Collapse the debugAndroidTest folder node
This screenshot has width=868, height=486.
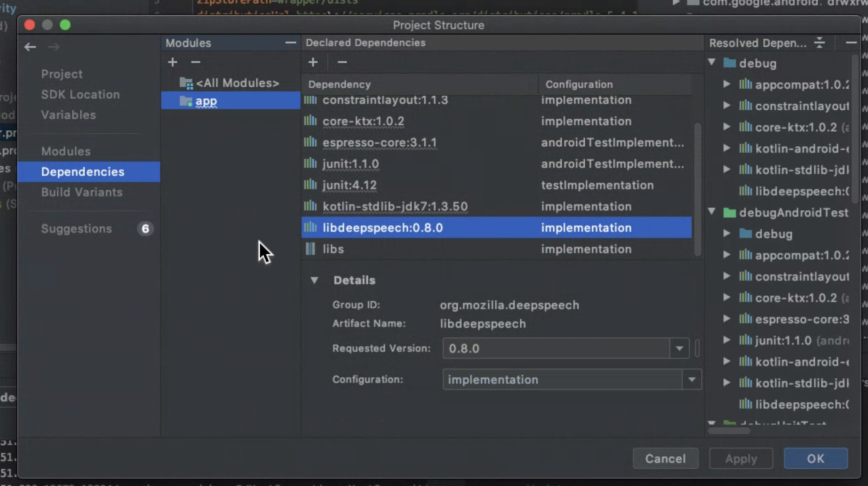[712, 212]
